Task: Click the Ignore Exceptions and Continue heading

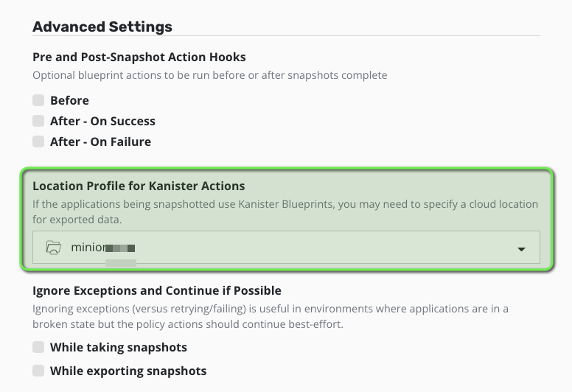Action: 157,290
